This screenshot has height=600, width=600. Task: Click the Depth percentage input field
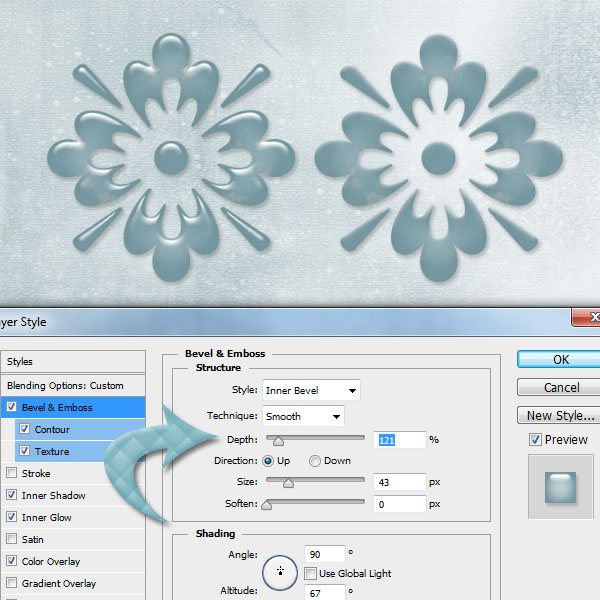tap(399, 440)
